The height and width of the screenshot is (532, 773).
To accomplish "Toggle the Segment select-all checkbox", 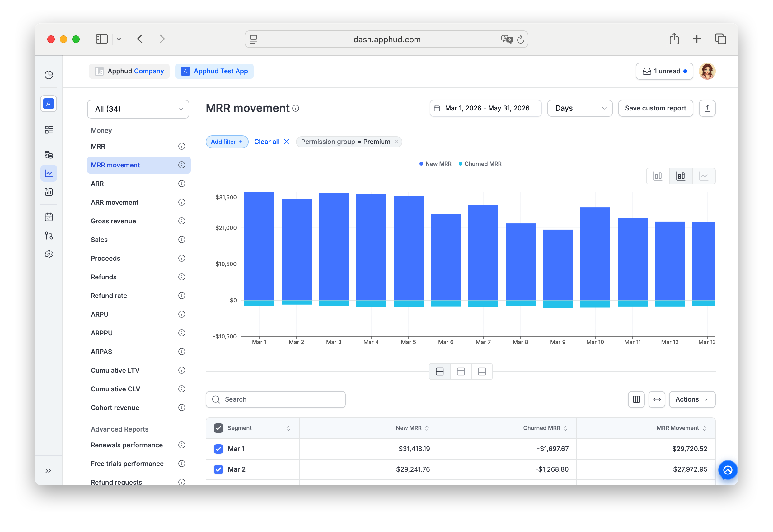I will [x=218, y=428].
